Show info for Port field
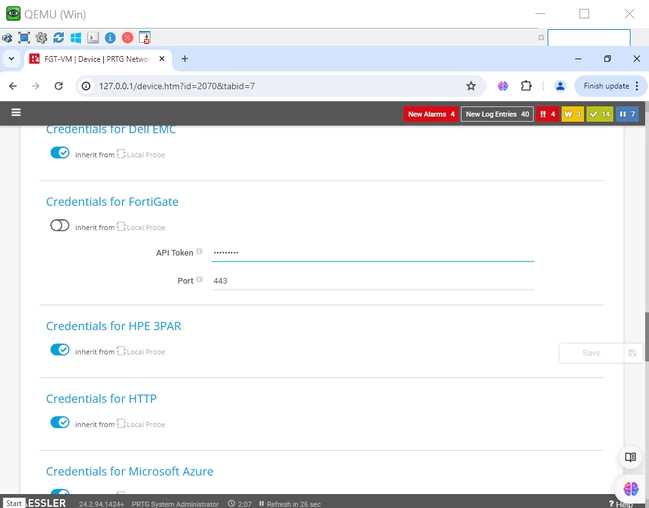This screenshot has height=508, width=649. click(200, 279)
